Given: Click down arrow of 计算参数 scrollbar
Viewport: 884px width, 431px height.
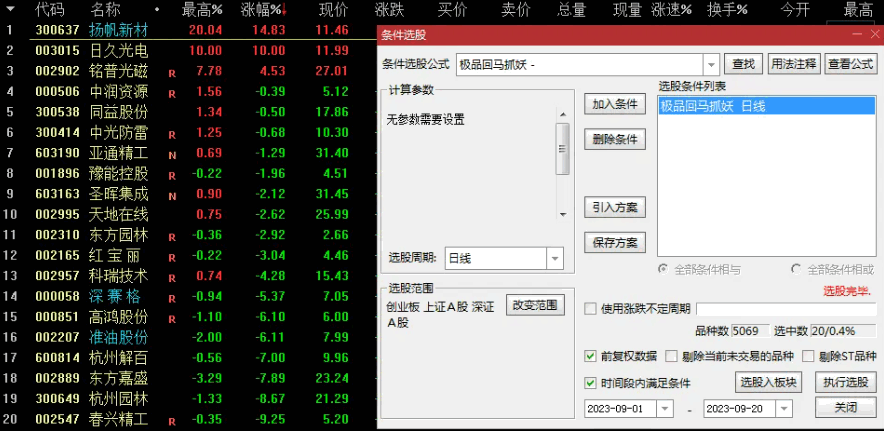Looking at the screenshot, I should click(563, 214).
